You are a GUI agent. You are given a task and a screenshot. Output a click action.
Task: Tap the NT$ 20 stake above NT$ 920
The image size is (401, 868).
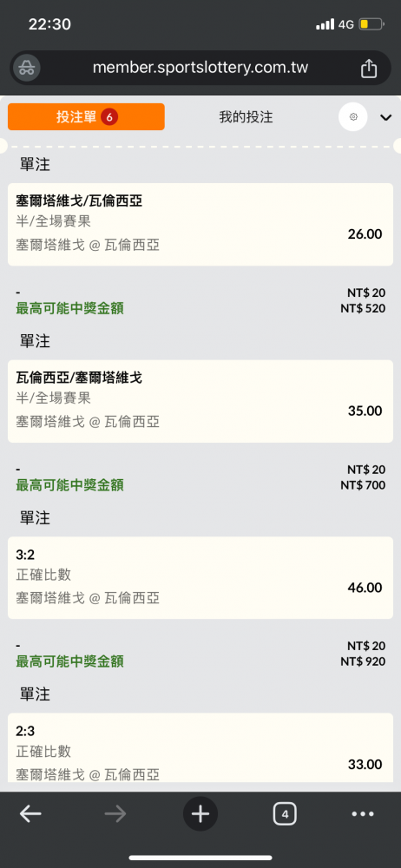[366, 646]
